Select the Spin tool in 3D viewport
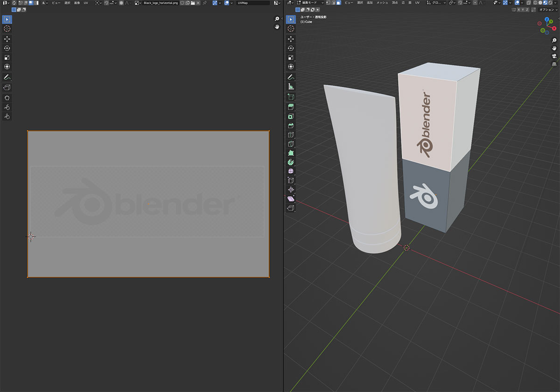Image resolution: width=560 pixels, height=392 pixels. (291, 162)
